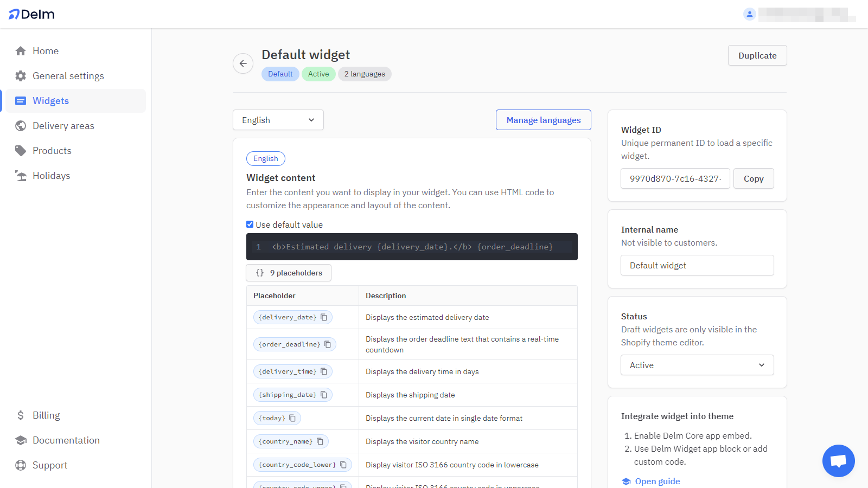Uncheck Use default value checkbox
Screen dimensions: 868x488
[x=250, y=224]
